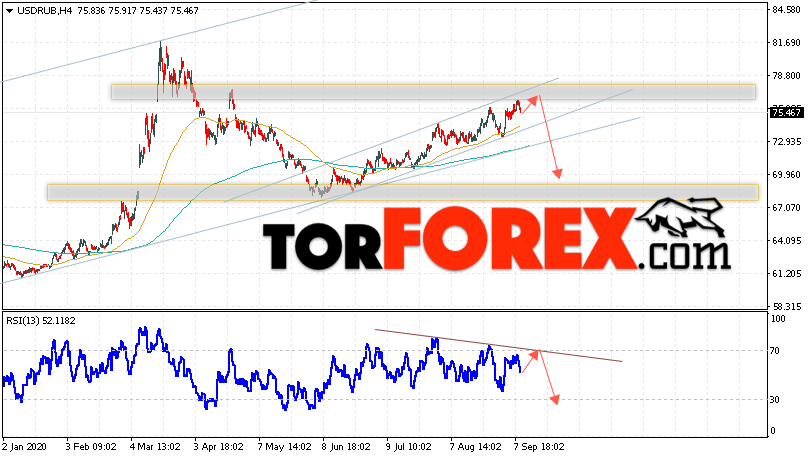Screen dimensions: 808x458
Task: Select the USDRUB,H4 symbol title
Action: click(x=45, y=11)
